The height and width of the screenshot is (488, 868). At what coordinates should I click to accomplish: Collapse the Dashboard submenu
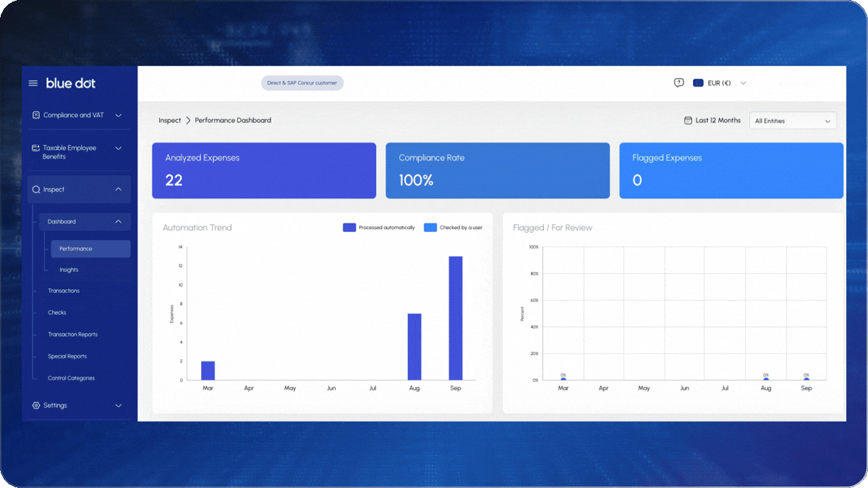(119, 222)
